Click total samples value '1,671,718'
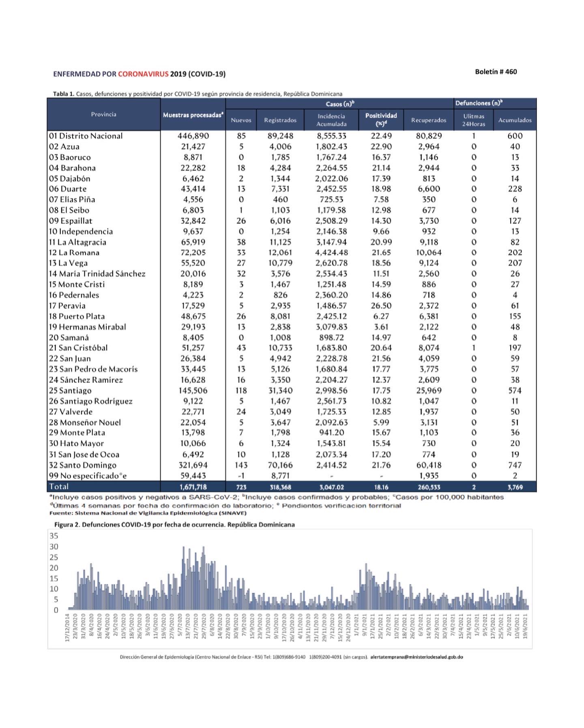Screen dimensions: 584x728 193,487
